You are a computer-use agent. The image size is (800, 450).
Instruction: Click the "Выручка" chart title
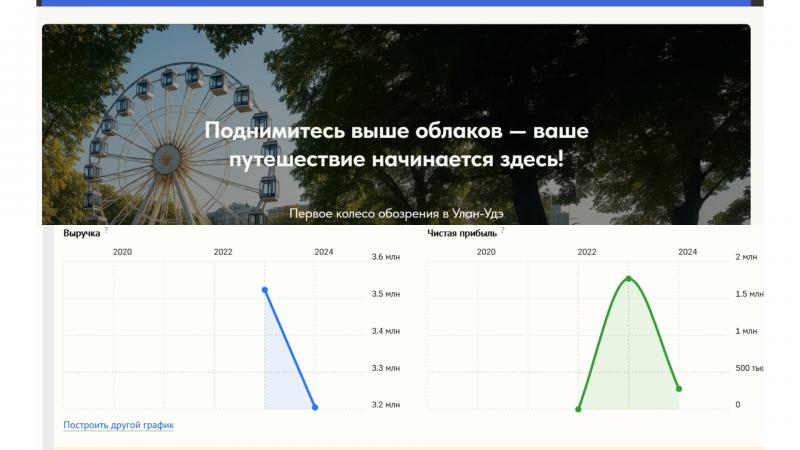click(82, 233)
